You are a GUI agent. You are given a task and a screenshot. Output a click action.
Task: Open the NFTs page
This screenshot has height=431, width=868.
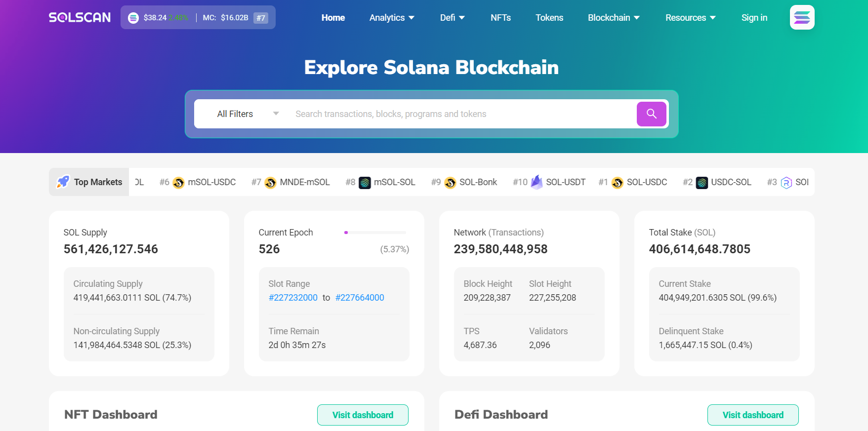click(500, 18)
